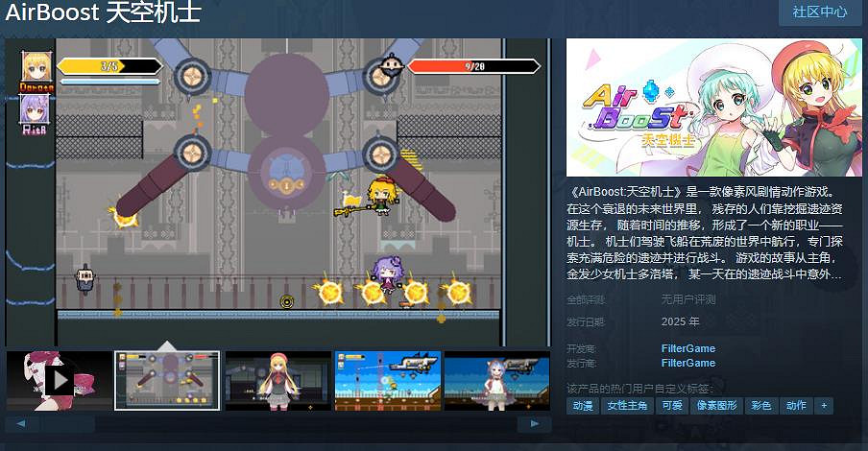The width and height of the screenshot is (868, 451).
Task: Open the 社区中心 community hub button
Action: click(820, 12)
